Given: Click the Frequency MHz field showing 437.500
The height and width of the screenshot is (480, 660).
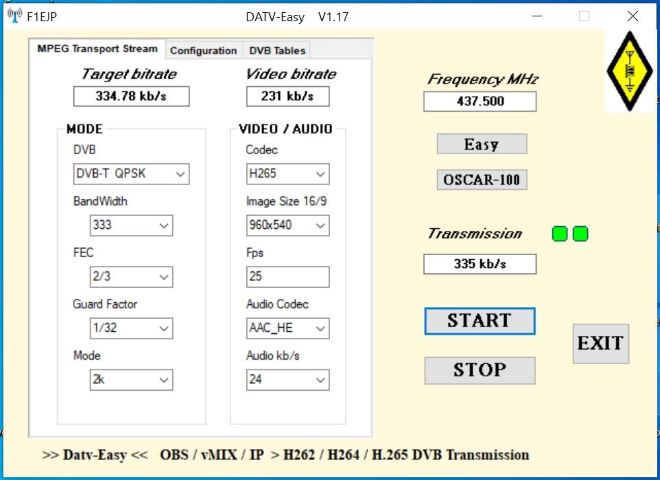Looking at the screenshot, I should 480,101.
